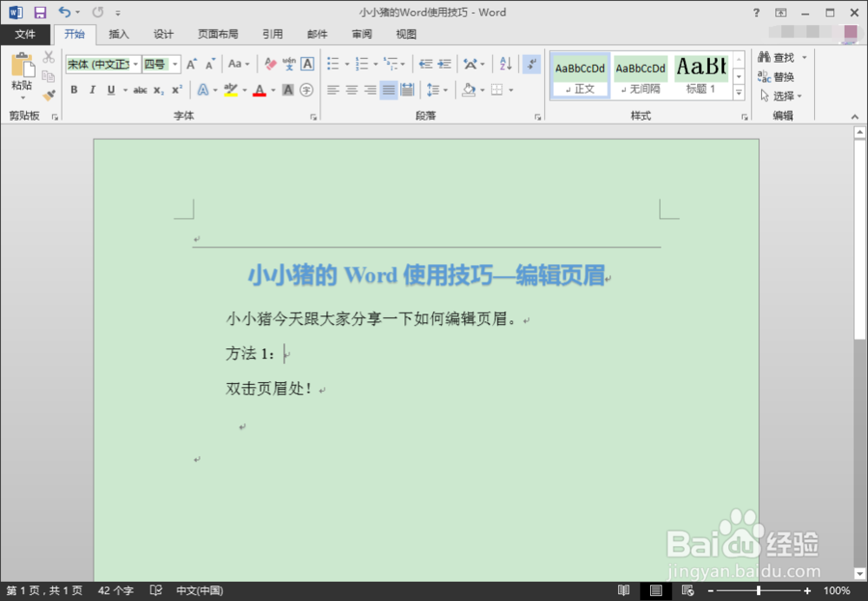This screenshot has width=868, height=601.
Task: Increase paragraph indent
Action: (x=444, y=64)
